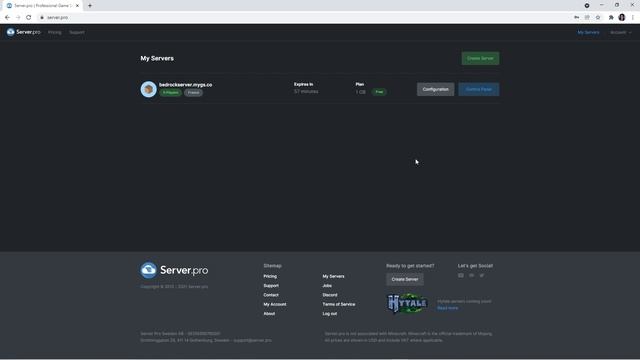The image size is (640, 360).
Task: Open About link in footer
Action: point(269,314)
